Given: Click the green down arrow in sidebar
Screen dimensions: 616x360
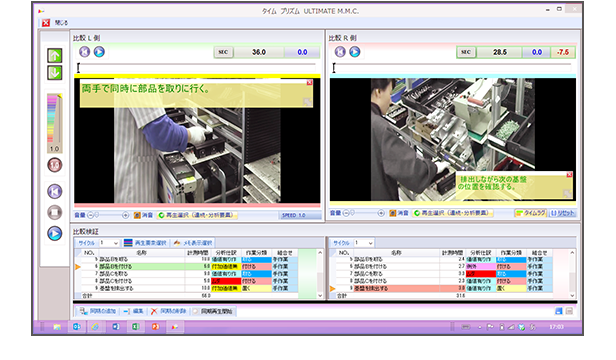Looking at the screenshot, I should point(55,73).
